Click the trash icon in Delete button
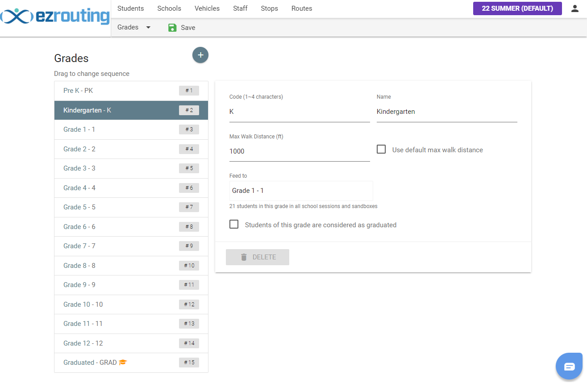The width and height of the screenshot is (587, 392). click(244, 257)
